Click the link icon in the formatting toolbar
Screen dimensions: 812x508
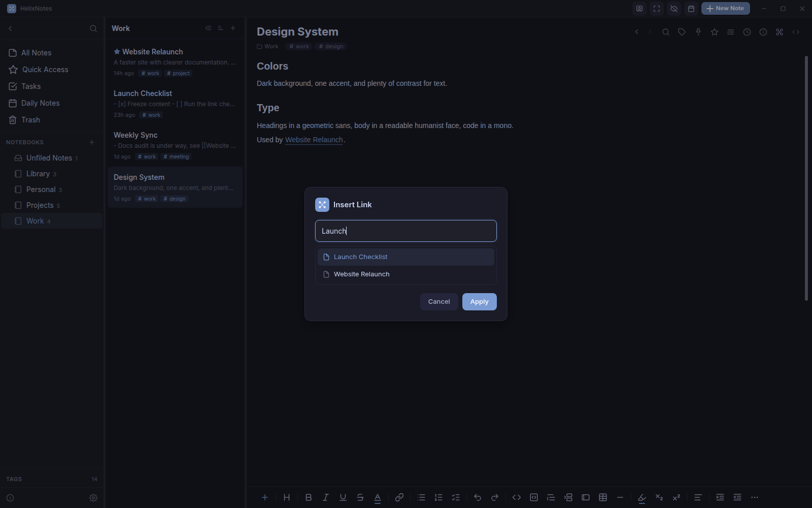399,497
